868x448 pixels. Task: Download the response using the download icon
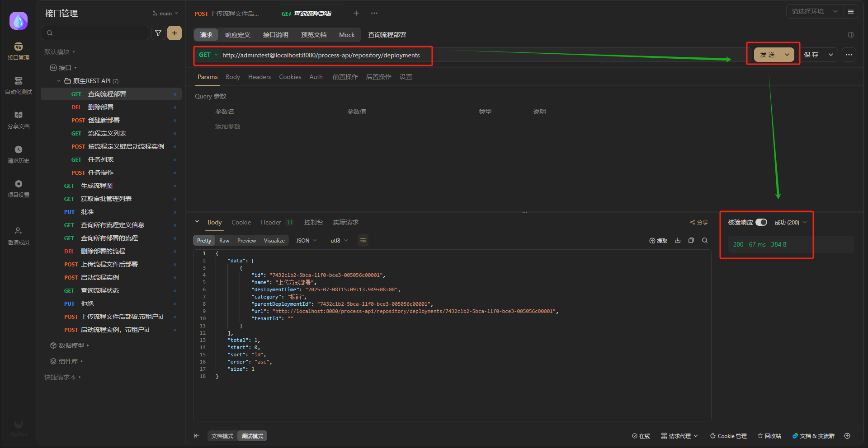[x=677, y=241]
